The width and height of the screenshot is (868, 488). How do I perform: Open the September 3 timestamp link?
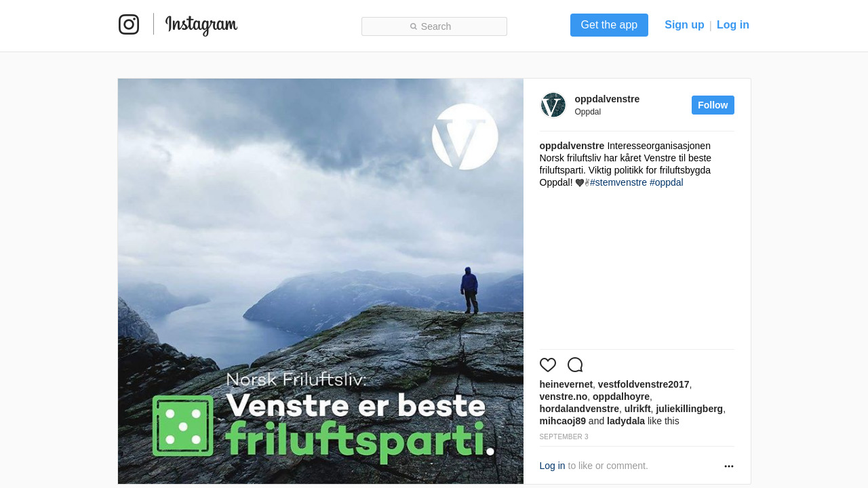(x=564, y=437)
